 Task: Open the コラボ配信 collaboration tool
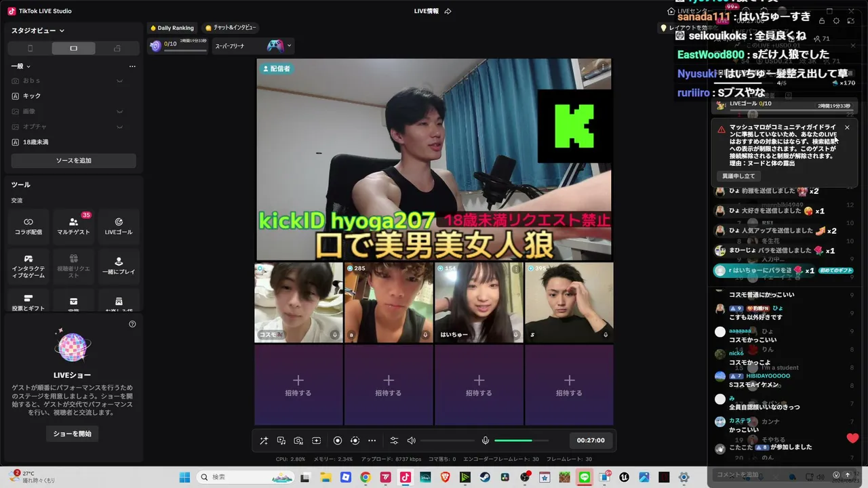28,226
